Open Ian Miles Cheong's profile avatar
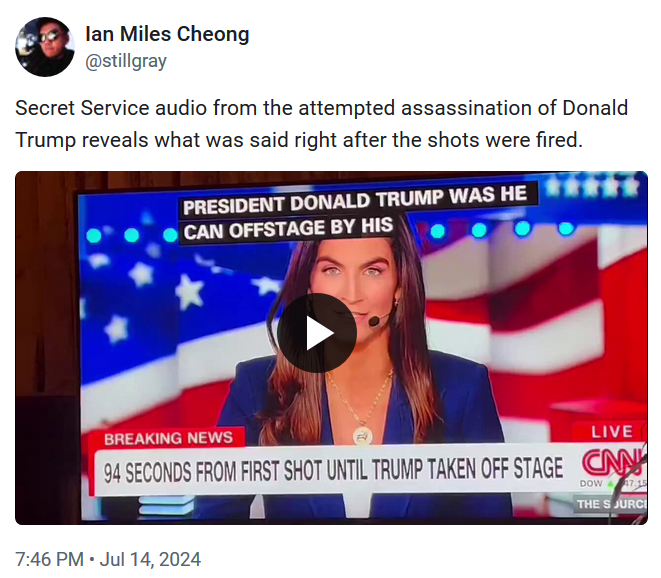The height and width of the screenshot is (578, 661). tap(45, 47)
